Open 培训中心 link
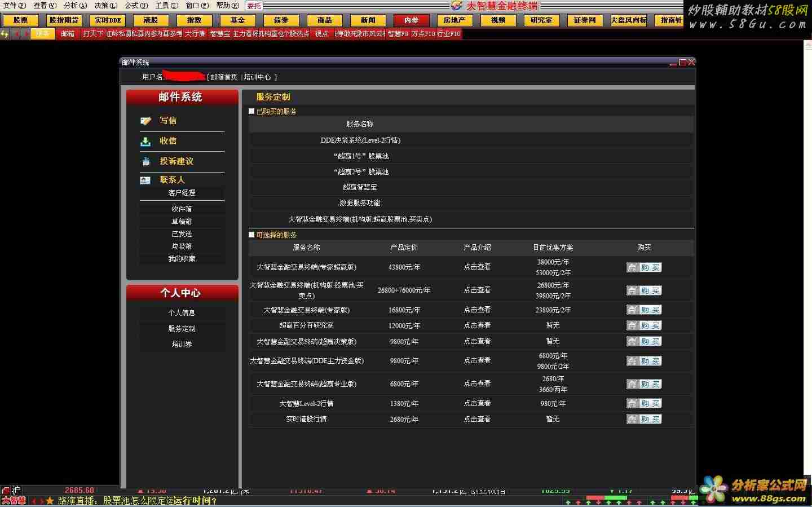Screen dimensions: 812x507 pos(258,77)
